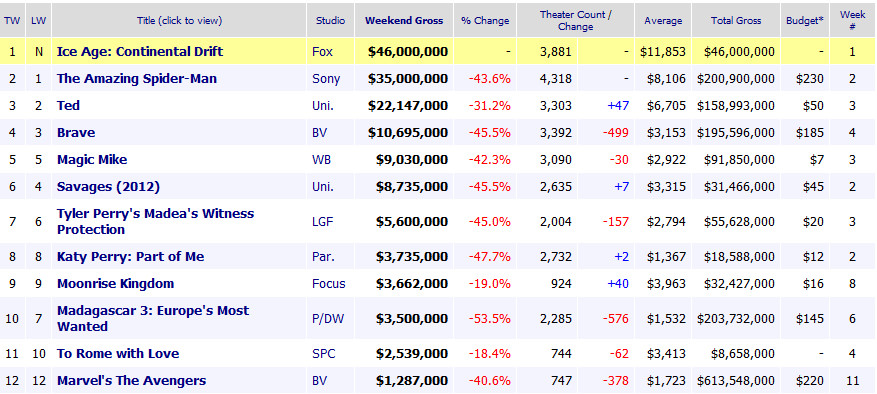This screenshot has width=877, height=394.
Task: Click the Ted movie title
Action: pos(68,105)
